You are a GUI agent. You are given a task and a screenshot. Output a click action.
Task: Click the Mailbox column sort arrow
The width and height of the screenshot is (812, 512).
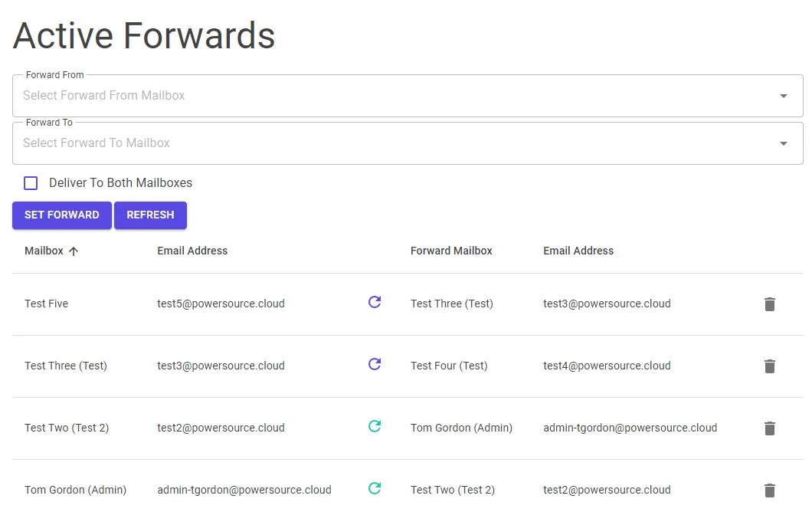coord(74,251)
